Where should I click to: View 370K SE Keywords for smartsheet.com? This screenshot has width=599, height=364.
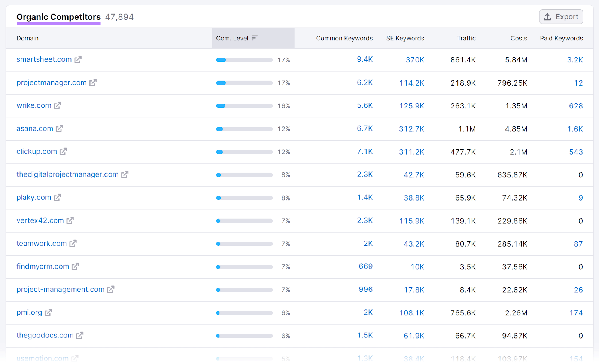415,59
